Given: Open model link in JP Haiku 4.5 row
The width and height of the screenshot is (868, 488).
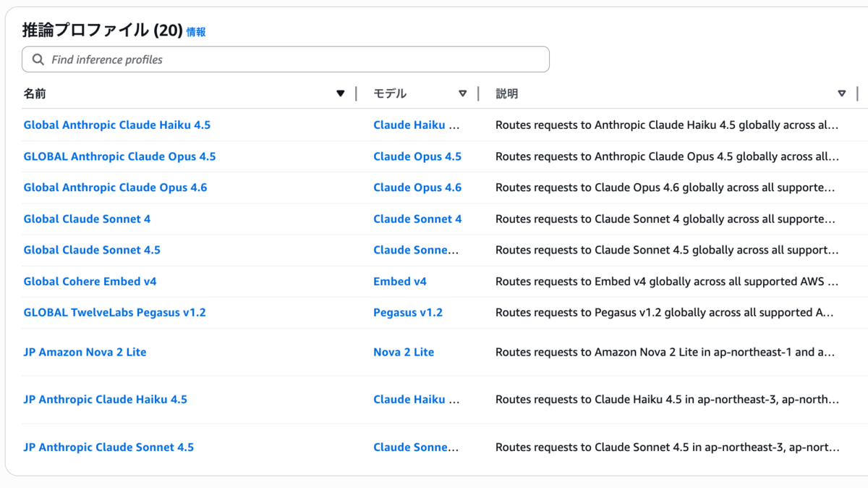Looking at the screenshot, I should pyautogui.click(x=417, y=399).
